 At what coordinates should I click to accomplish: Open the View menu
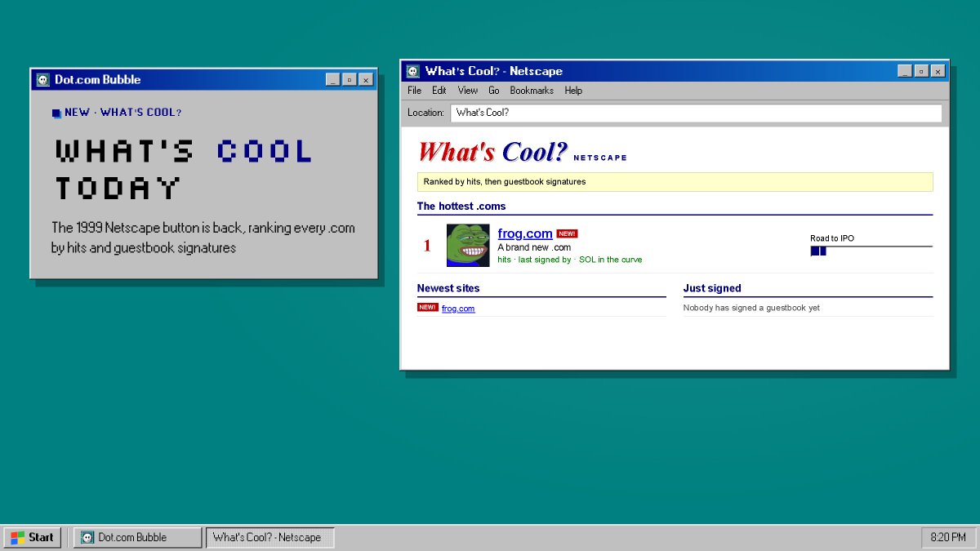[468, 91]
